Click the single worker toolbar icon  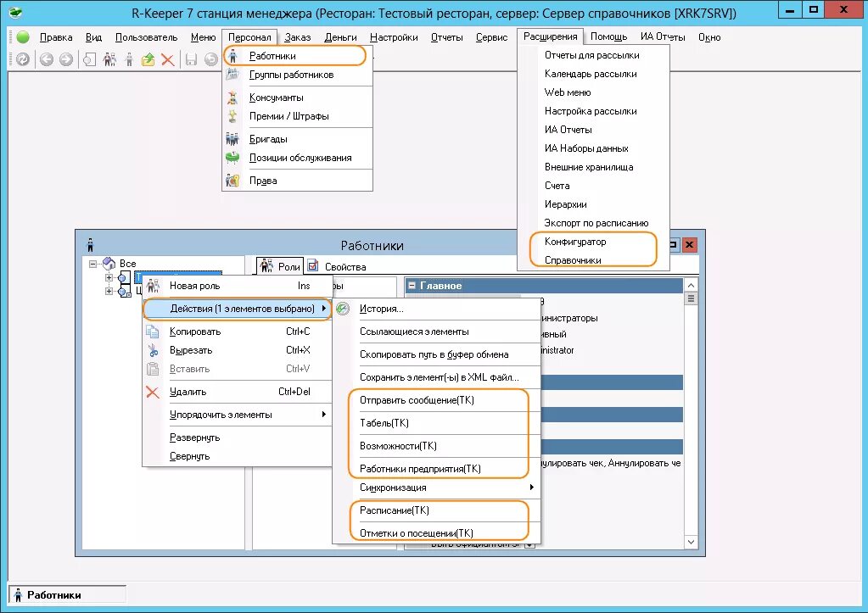(129, 59)
